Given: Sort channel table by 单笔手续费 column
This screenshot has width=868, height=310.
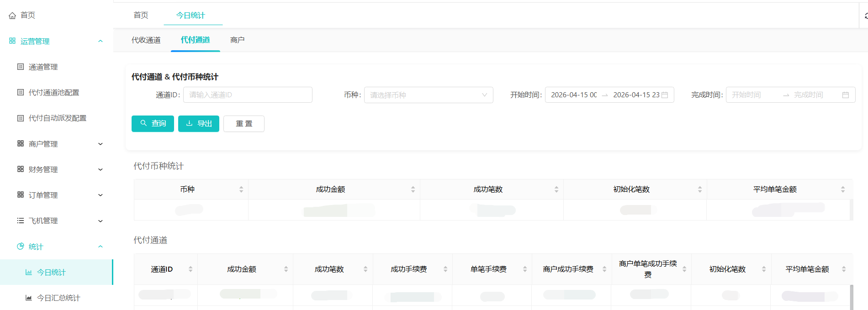Looking at the screenshot, I should click(x=525, y=269).
